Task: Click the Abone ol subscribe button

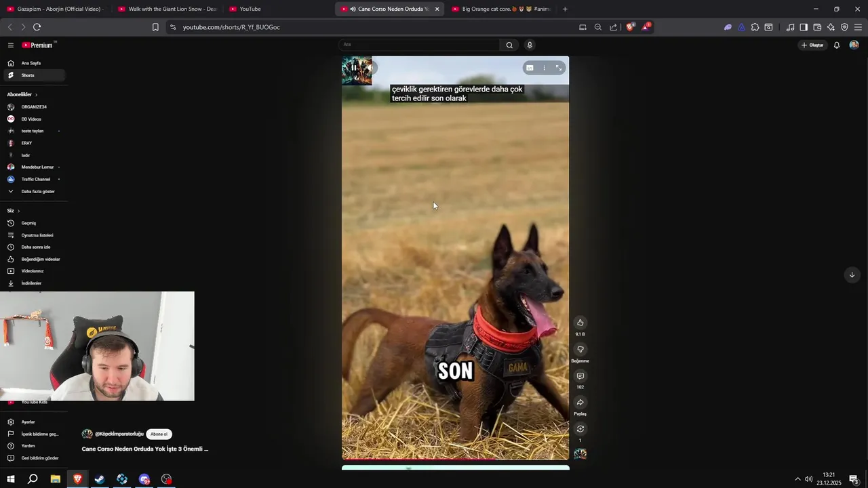Action: [159, 434]
